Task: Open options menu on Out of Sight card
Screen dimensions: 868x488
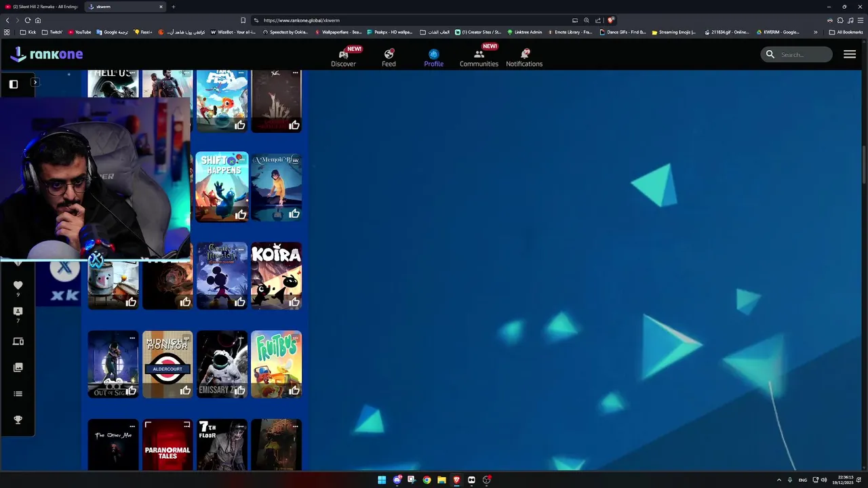Action: tap(132, 338)
